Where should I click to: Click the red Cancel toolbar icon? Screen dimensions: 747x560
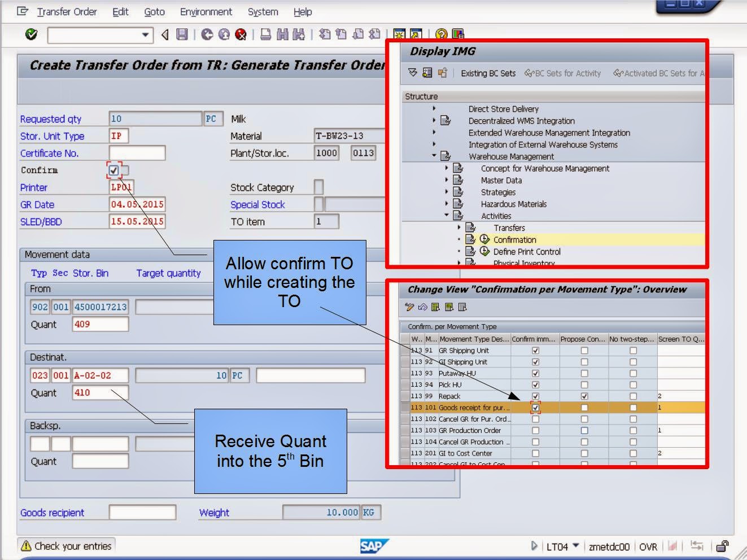241,34
